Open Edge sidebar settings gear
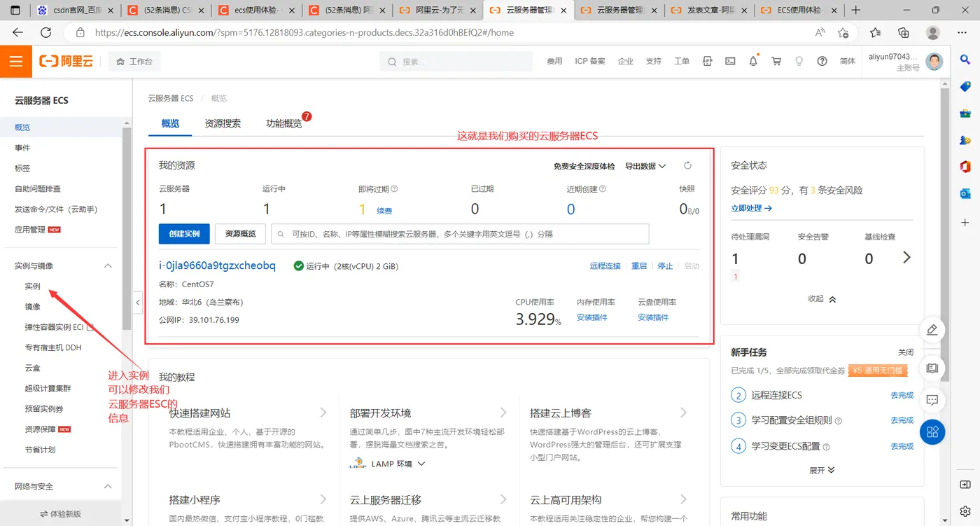This screenshot has width=980, height=526. (965, 511)
